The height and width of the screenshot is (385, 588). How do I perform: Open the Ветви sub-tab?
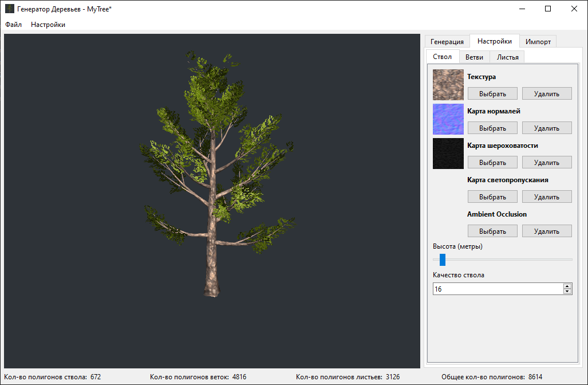point(475,57)
